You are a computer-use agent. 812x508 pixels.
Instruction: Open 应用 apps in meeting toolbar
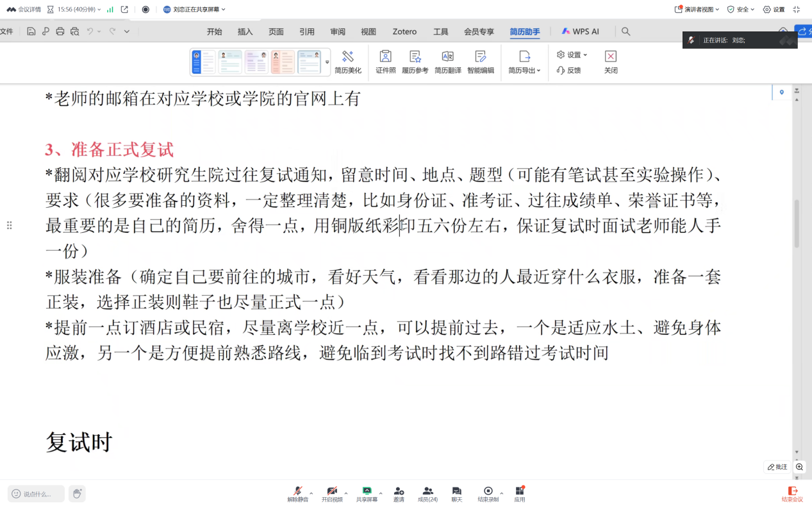[519, 493]
